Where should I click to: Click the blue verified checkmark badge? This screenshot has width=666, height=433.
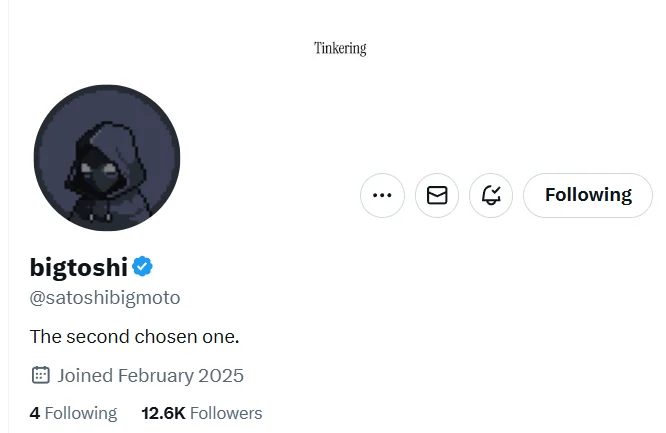pyautogui.click(x=144, y=267)
